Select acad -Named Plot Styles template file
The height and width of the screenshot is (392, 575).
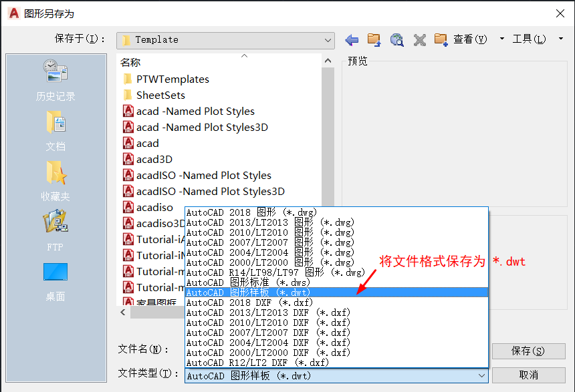click(189, 112)
